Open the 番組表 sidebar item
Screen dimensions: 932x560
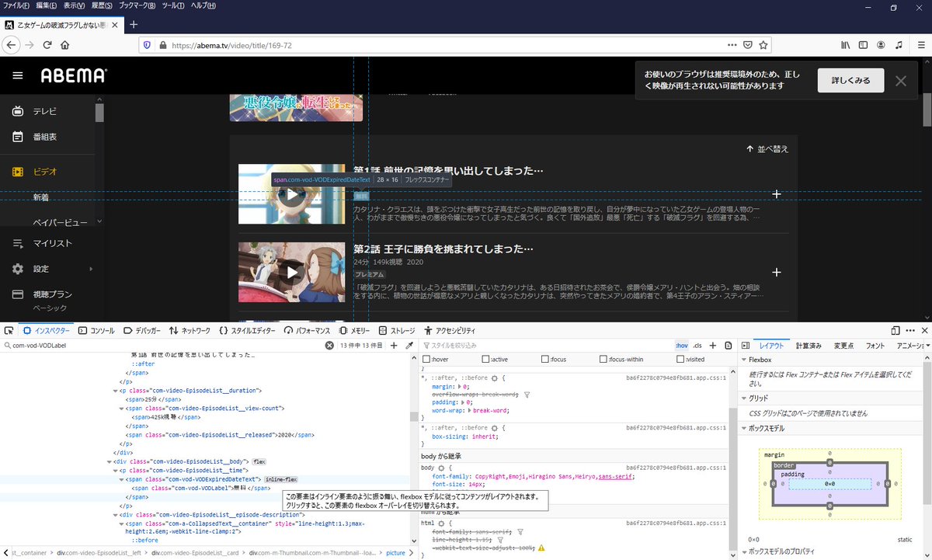click(45, 137)
